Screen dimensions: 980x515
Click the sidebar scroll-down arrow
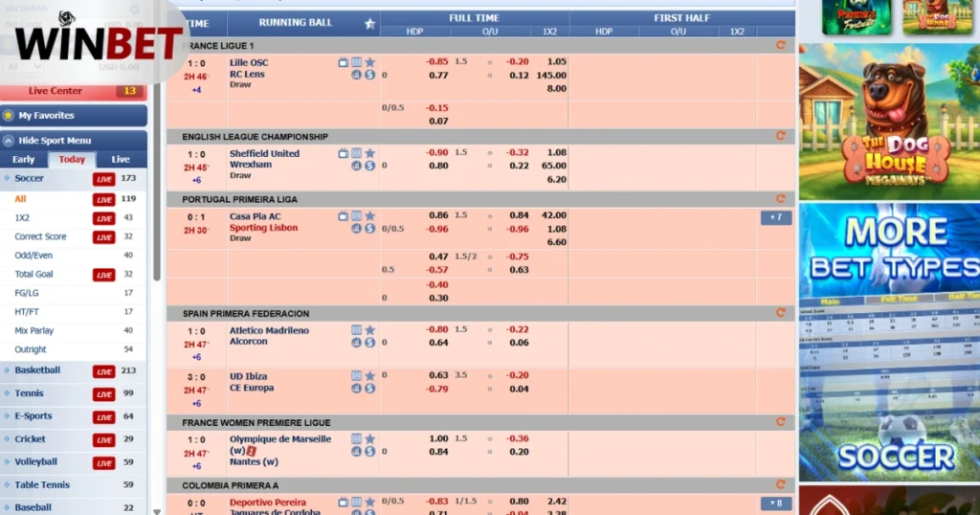click(157, 511)
